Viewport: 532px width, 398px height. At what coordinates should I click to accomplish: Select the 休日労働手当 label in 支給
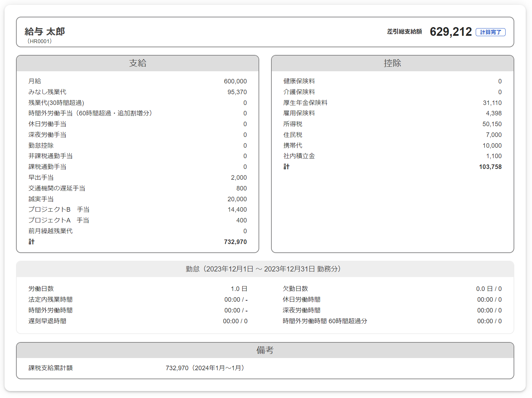(47, 124)
